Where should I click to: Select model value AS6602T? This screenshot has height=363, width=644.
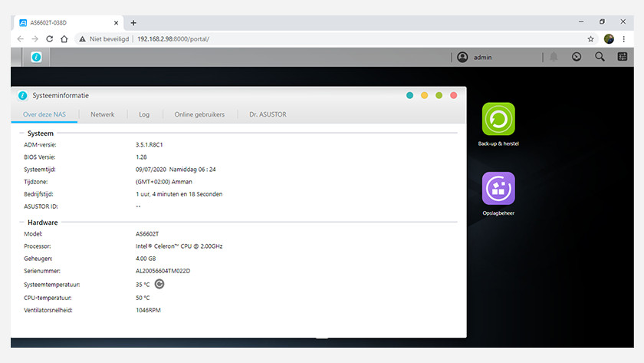click(x=147, y=234)
